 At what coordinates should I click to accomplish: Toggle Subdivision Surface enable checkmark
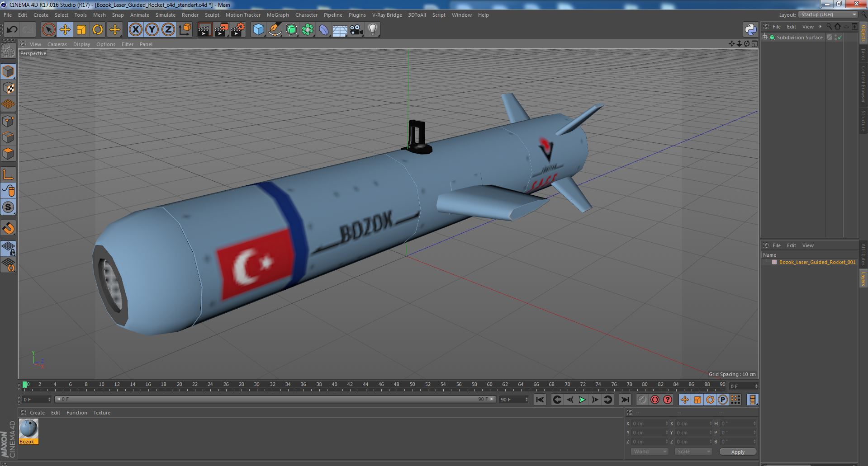click(840, 38)
